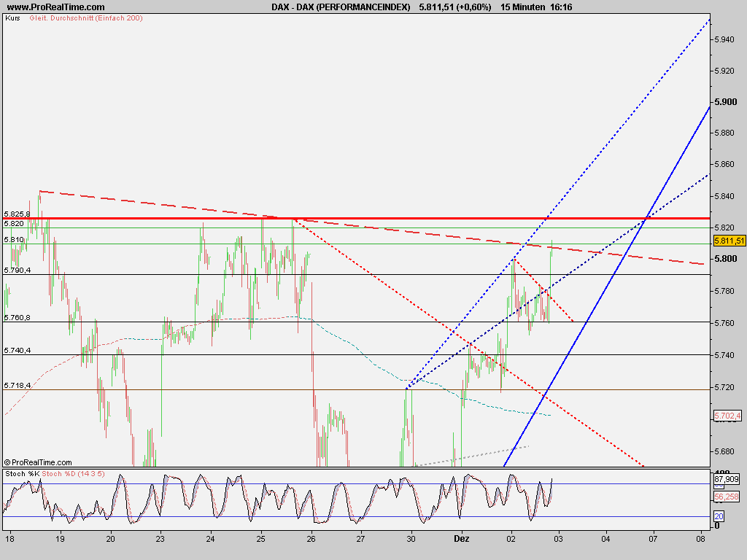
Task: Click the 5.780 price axis tick
Action: point(724,291)
